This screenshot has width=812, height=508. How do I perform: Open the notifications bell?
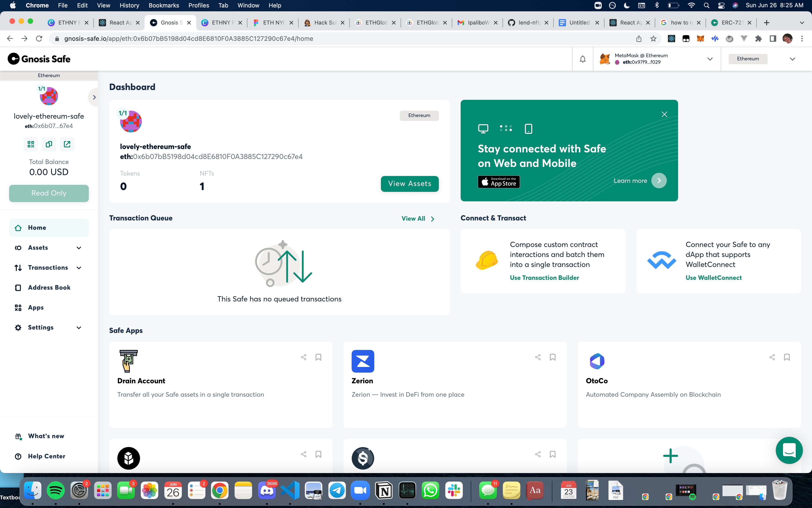point(582,59)
